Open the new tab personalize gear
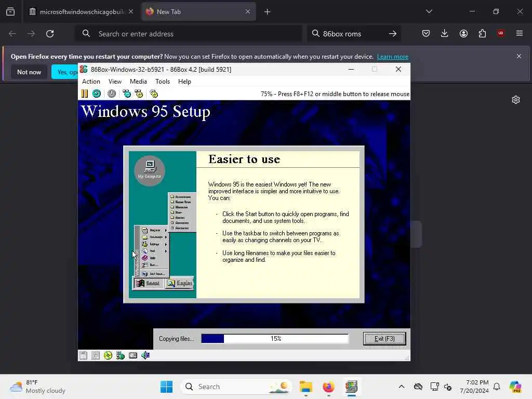 click(x=516, y=100)
